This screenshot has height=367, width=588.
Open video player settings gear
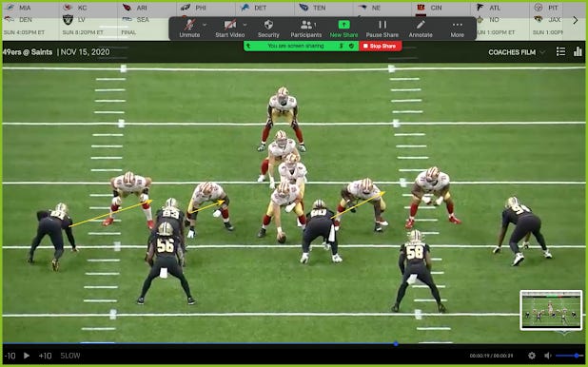tap(532, 356)
